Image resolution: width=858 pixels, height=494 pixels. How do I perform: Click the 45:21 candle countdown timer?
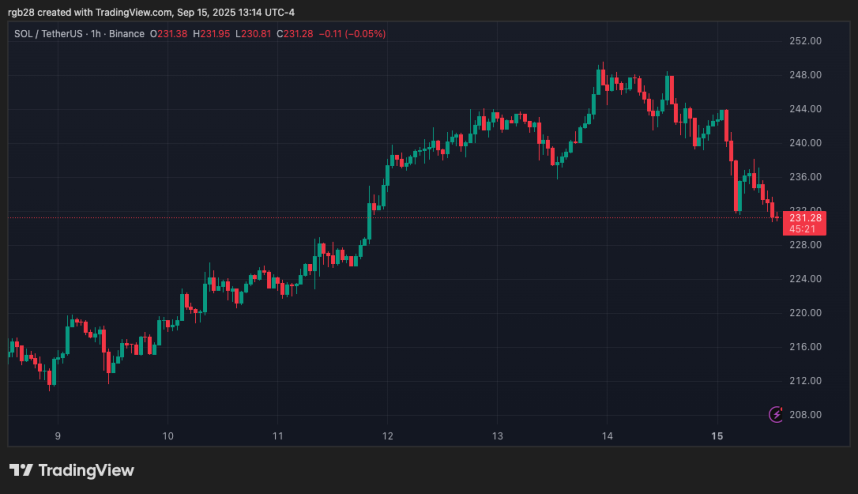coord(805,229)
